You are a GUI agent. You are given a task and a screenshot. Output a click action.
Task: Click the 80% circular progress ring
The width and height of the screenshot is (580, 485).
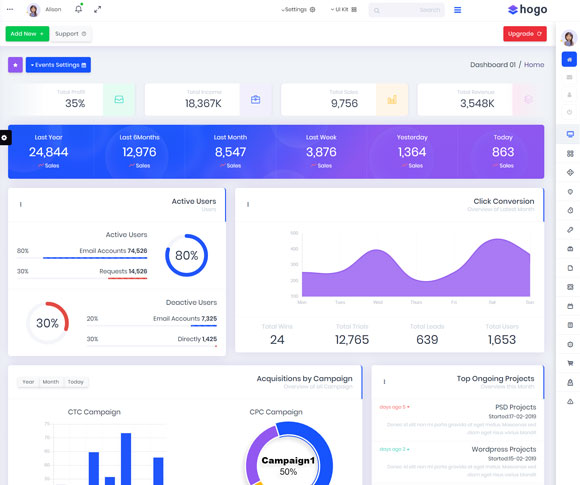[x=186, y=255]
